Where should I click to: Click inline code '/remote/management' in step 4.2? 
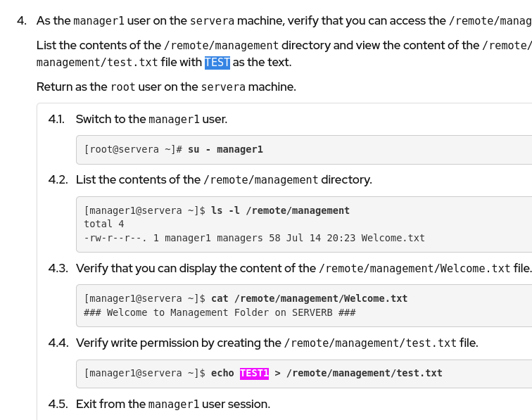click(260, 179)
